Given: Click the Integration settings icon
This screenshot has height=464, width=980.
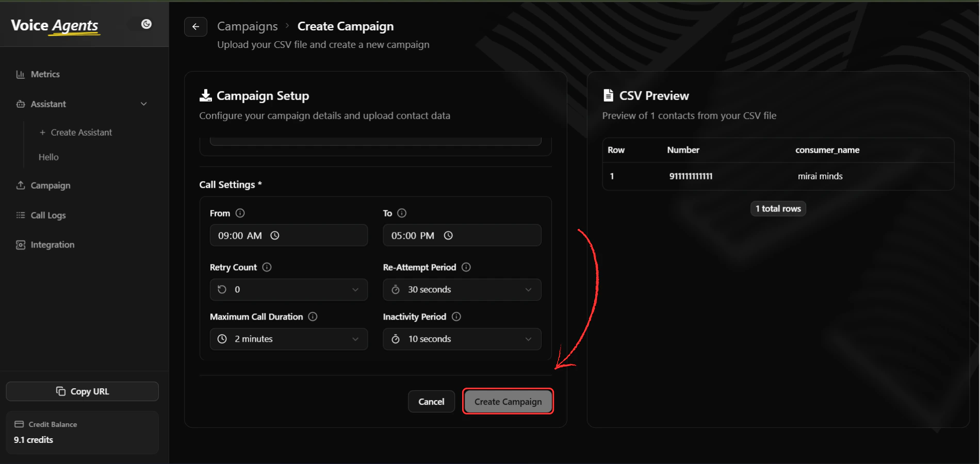Looking at the screenshot, I should click(20, 244).
